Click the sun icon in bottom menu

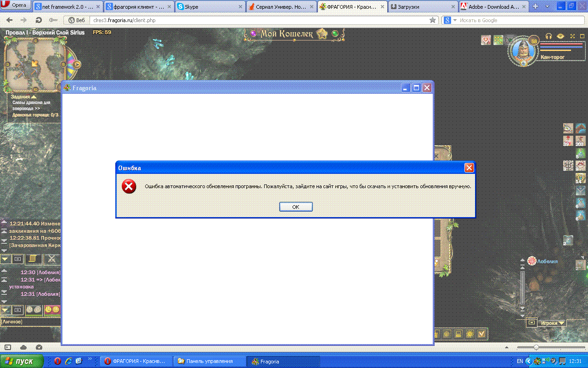tap(469, 334)
